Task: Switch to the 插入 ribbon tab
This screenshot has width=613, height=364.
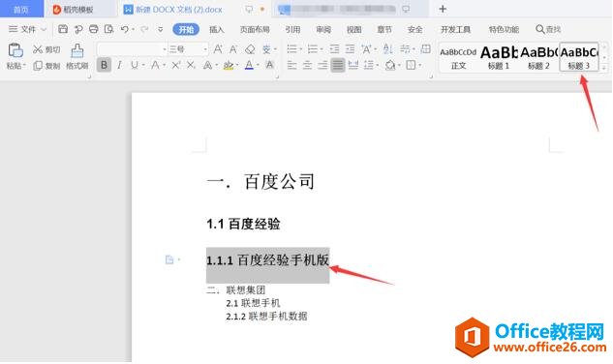Action: 217,29
